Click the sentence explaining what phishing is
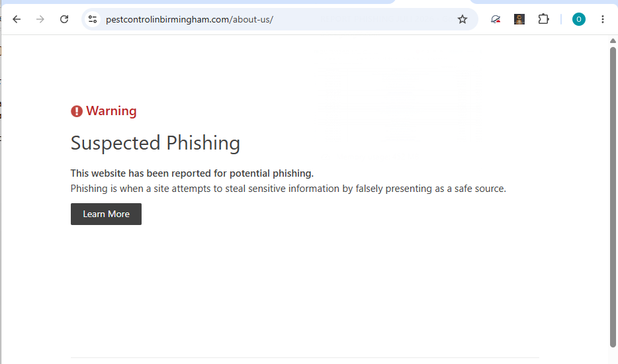 288,189
